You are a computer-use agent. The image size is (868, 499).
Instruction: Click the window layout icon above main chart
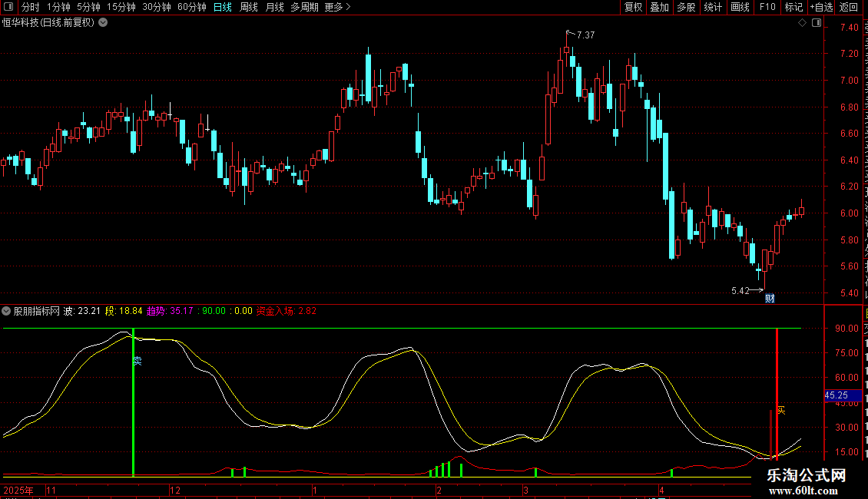coord(816,23)
